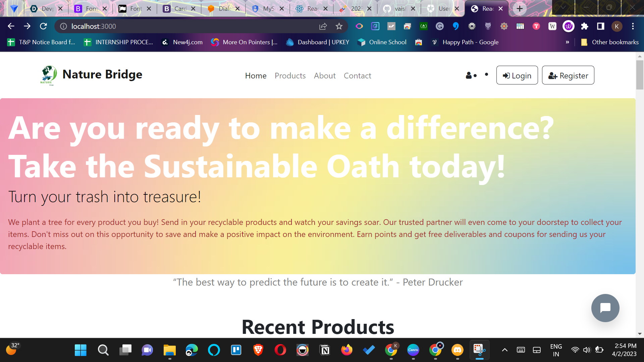Open the chat bubble widget
This screenshot has height=362, width=644.
click(x=605, y=308)
